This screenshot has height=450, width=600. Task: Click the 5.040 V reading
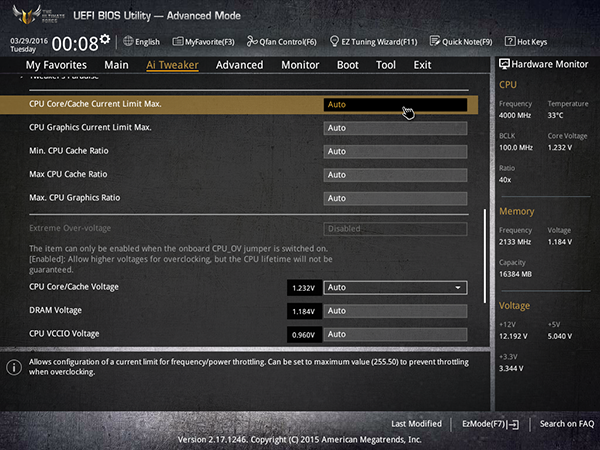pos(559,336)
